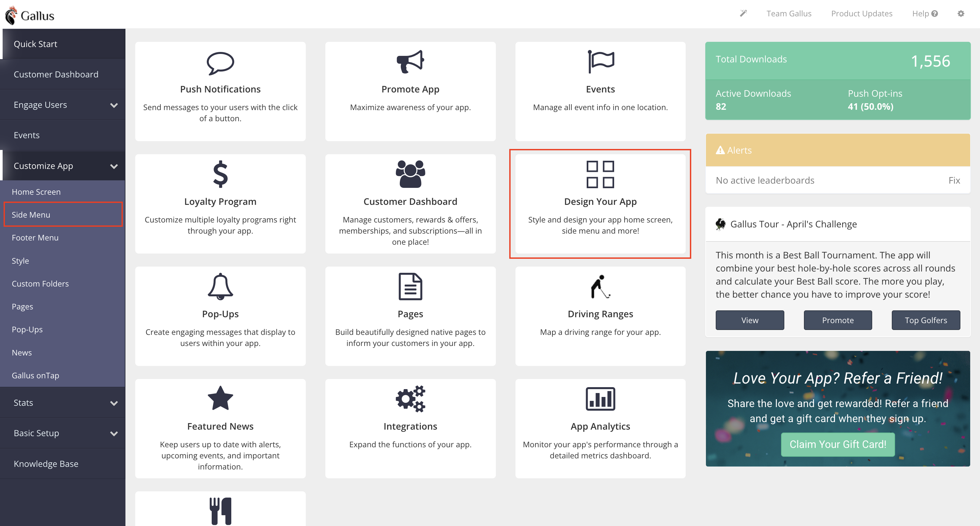Click the Featured News star icon
The width and height of the screenshot is (980, 526).
[220, 398]
